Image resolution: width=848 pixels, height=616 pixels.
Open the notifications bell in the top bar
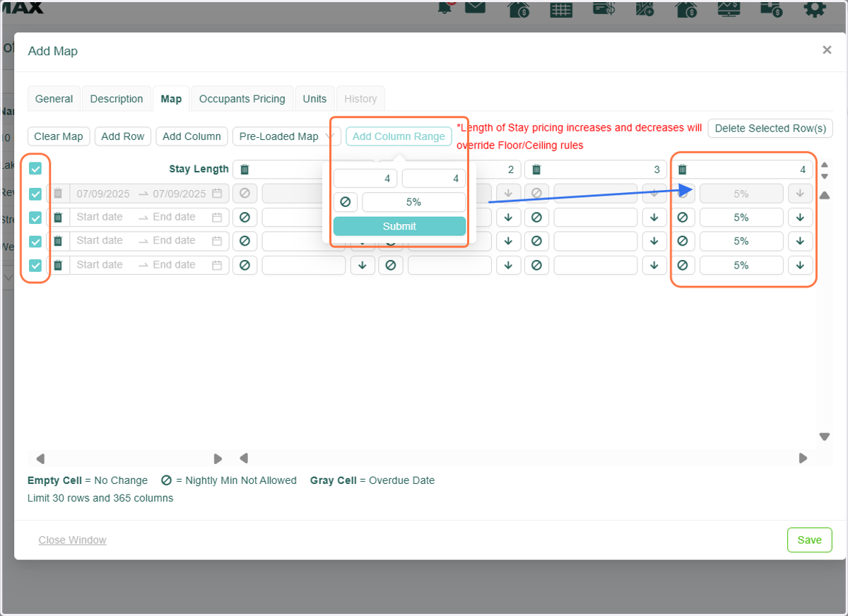click(x=445, y=8)
